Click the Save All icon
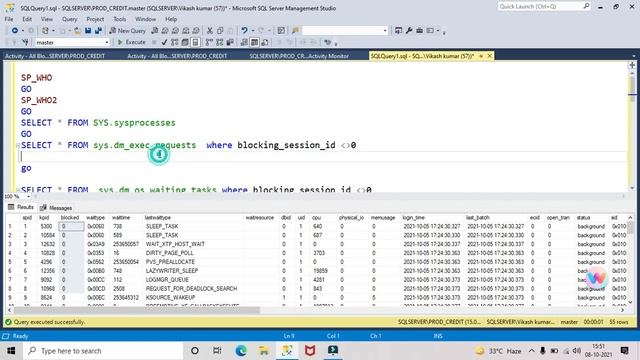This screenshot has height=360, width=640. pyautogui.click(x=98, y=31)
